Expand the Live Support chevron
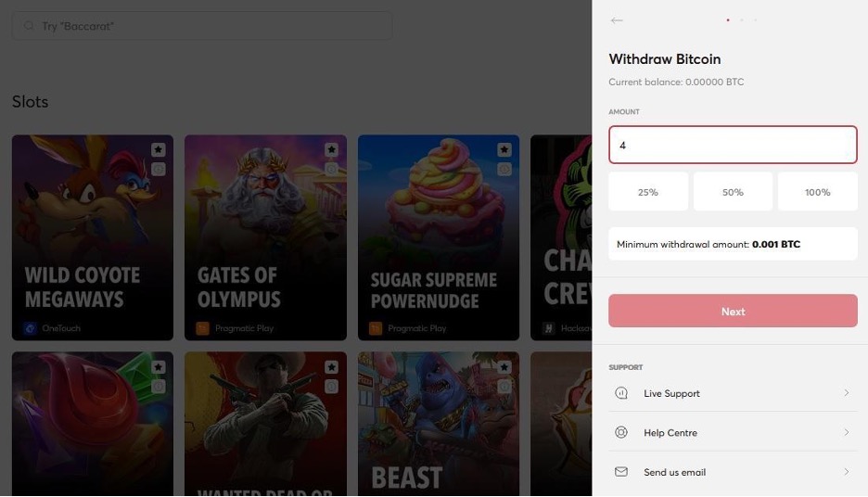Screen dimensions: 868x497 click(847, 393)
